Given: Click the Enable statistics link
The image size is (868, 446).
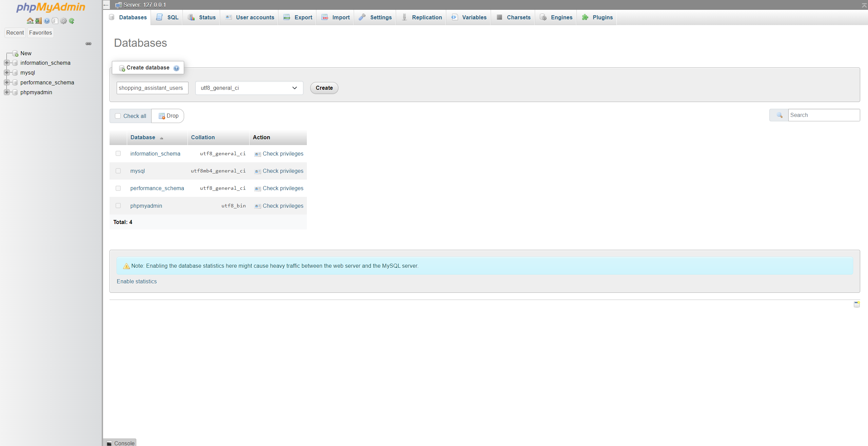Looking at the screenshot, I should coord(137,282).
